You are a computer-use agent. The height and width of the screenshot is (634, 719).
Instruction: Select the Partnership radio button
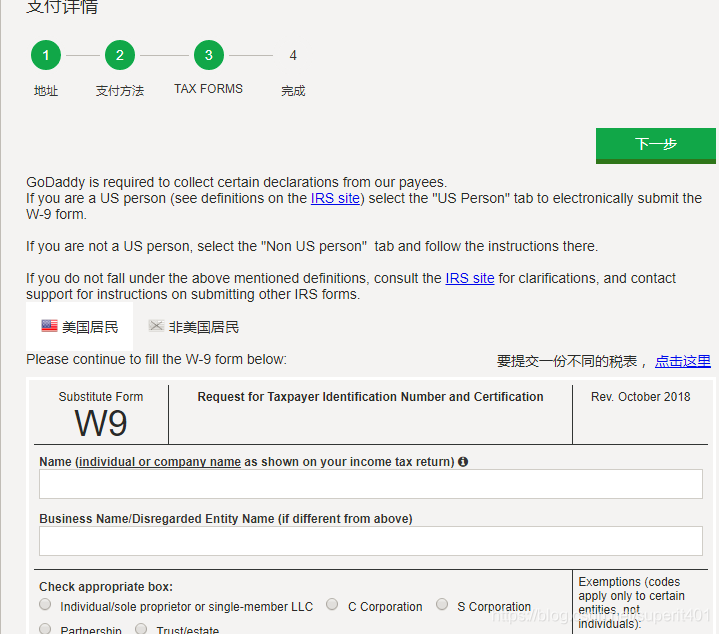45,628
